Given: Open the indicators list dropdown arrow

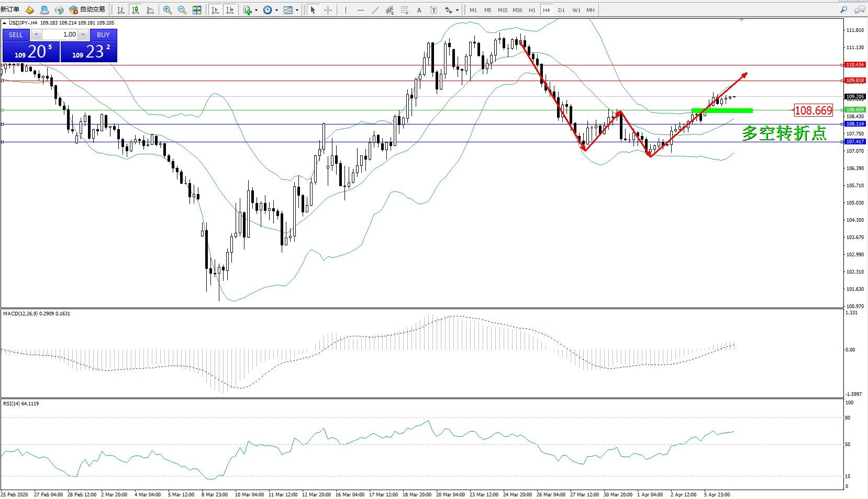Looking at the screenshot, I should [x=256, y=10].
